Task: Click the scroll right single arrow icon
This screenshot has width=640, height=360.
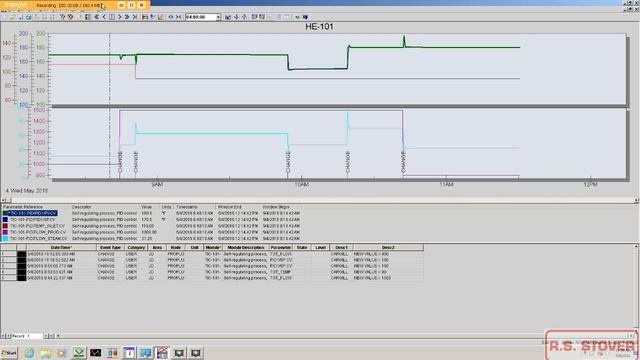Action: click(x=120, y=17)
